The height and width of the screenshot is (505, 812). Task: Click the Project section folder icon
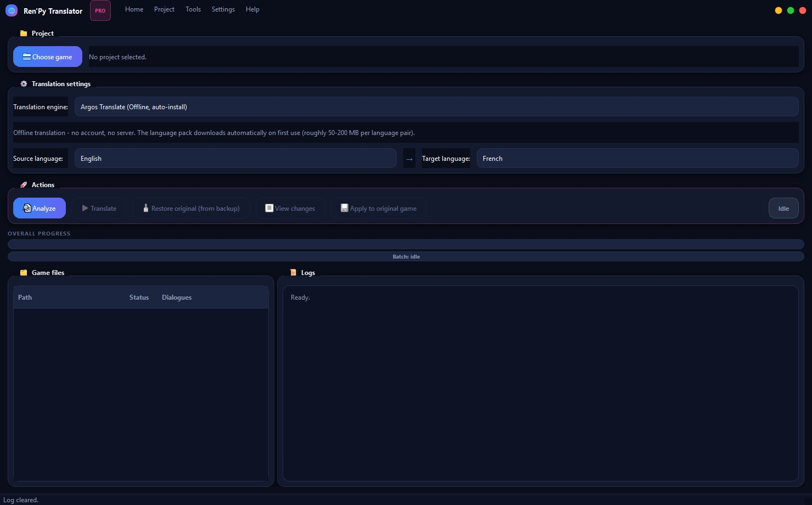point(24,33)
